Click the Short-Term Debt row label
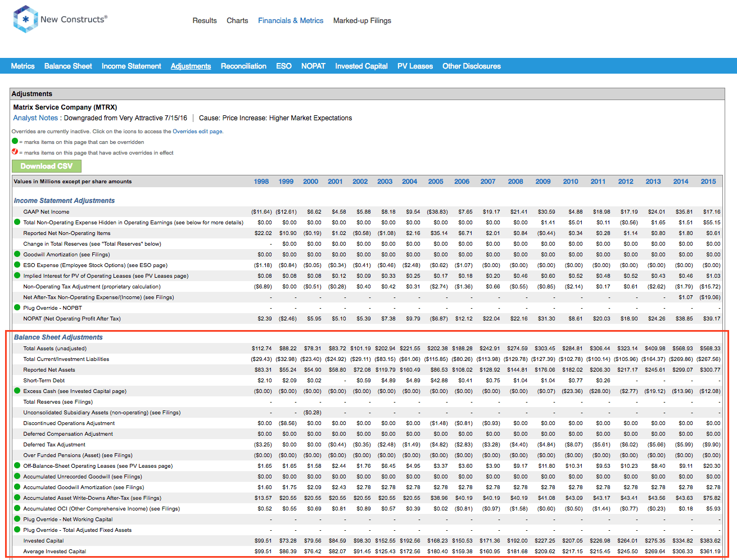 click(44, 381)
